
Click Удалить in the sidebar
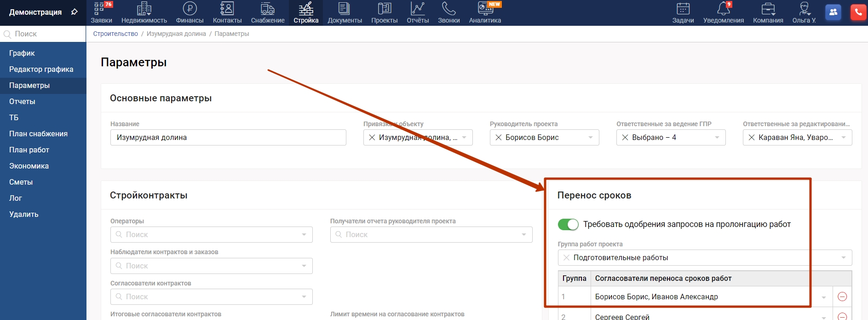point(24,214)
